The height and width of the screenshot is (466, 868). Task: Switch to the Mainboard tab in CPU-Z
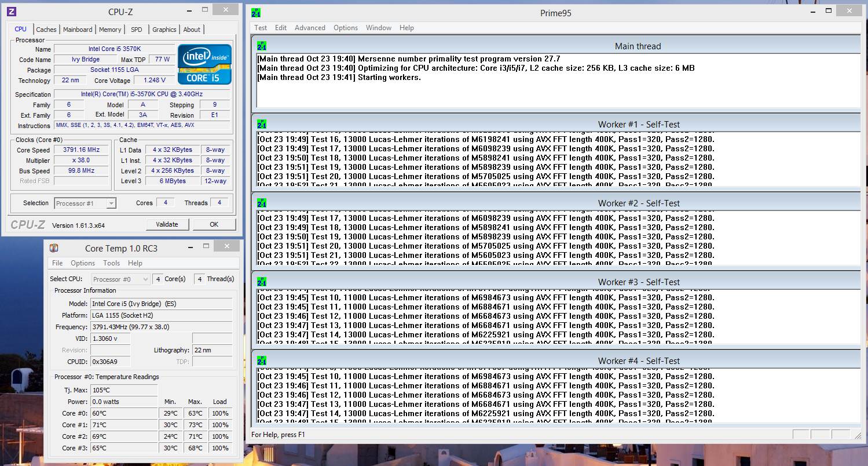[x=78, y=30]
